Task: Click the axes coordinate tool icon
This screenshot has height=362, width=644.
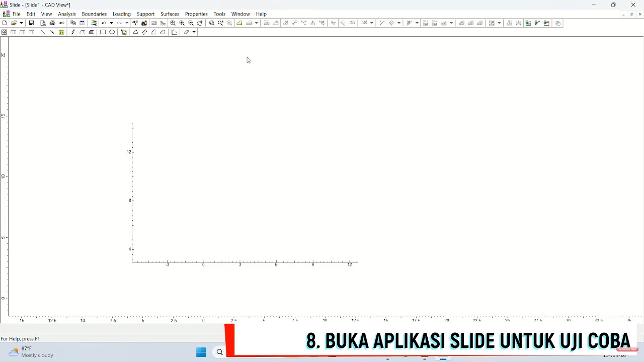Action: 174,32
